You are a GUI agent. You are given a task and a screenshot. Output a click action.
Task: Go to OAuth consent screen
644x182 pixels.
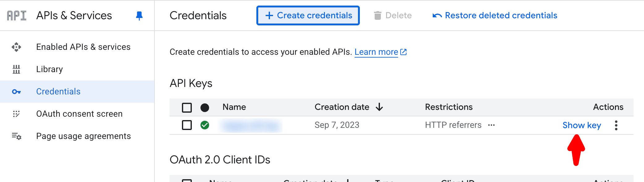click(79, 114)
